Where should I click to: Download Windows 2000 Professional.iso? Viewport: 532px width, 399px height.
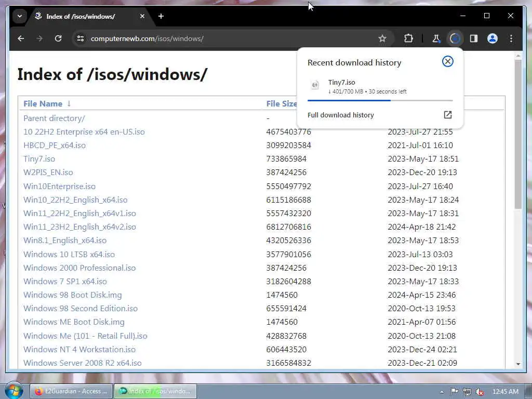79,268
